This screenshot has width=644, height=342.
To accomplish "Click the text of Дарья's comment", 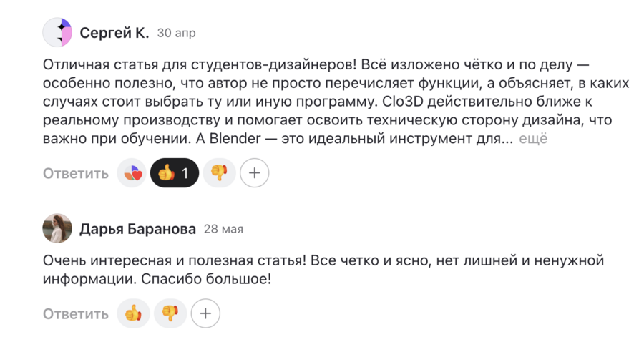I will pyautogui.click(x=286, y=268).
